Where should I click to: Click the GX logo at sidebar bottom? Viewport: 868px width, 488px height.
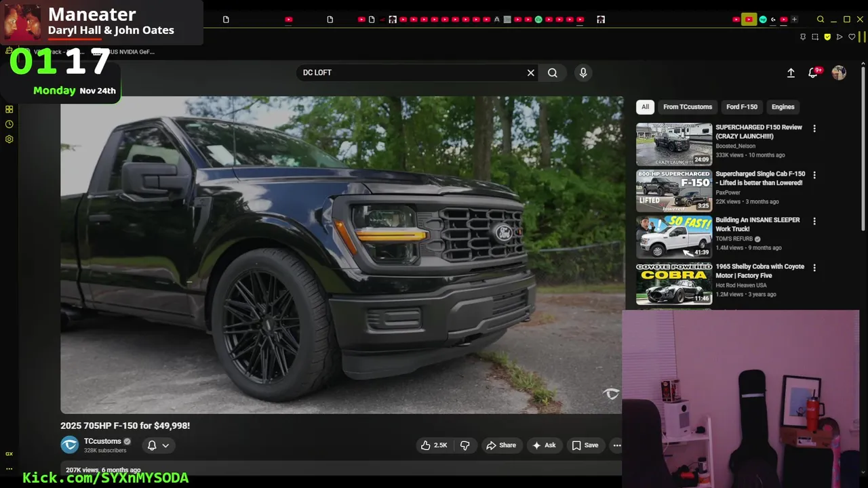tap(9, 454)
